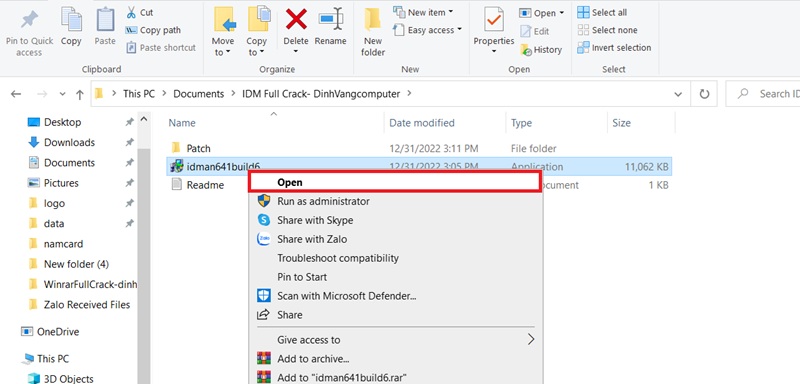Image resolution: width=800 pixels, height=384 pixels.
Task: Create a New folder from ribbon
Action: 373,32
